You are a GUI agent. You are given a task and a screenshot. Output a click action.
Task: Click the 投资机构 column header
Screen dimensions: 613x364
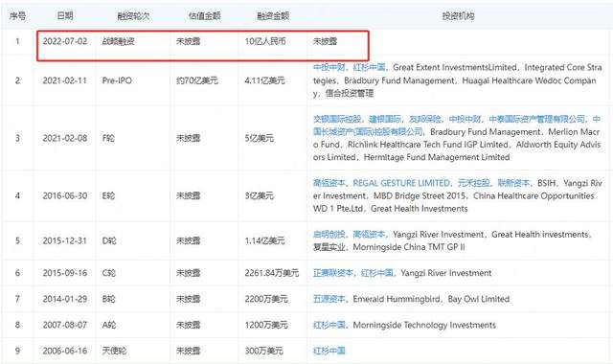458,15
